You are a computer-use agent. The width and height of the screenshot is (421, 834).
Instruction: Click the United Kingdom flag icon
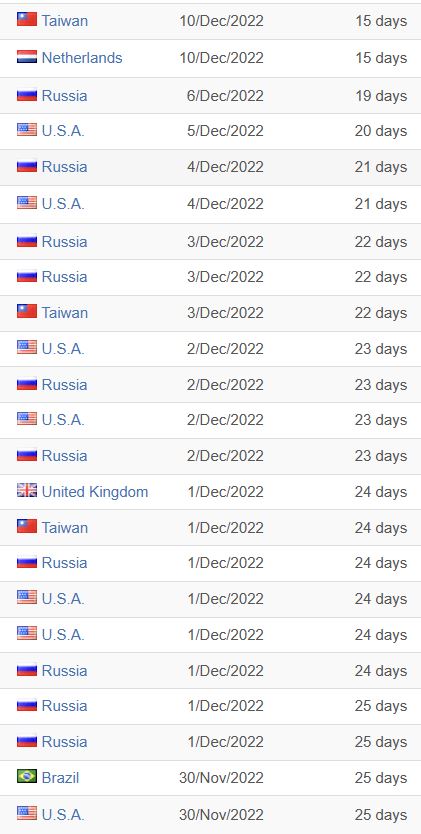click(27, 490)
